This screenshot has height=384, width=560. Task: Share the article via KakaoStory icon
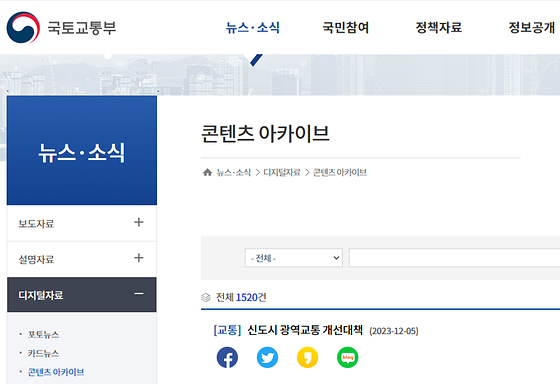[308, 357]
